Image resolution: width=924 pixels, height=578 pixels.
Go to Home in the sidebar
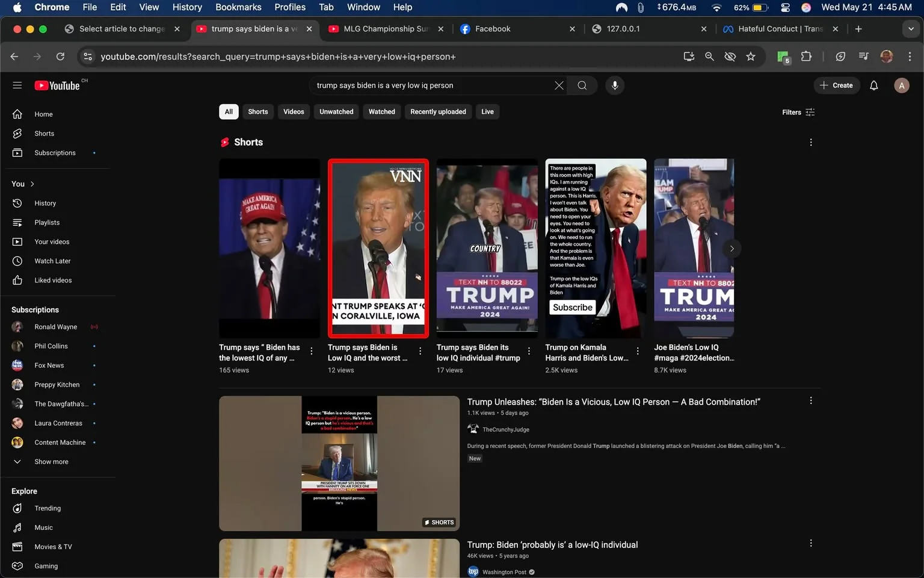tap(57, 114)
